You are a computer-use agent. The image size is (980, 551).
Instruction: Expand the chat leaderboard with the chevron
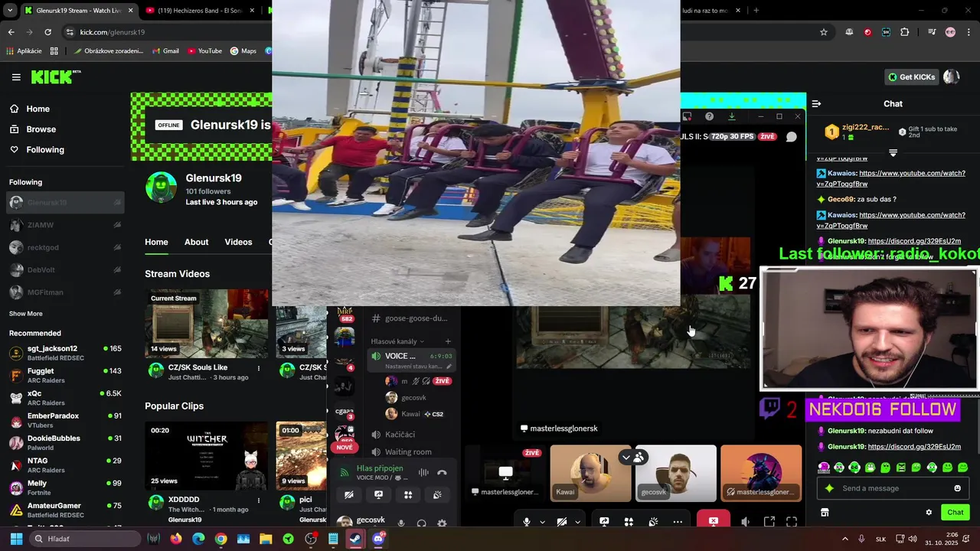[893, 153]
